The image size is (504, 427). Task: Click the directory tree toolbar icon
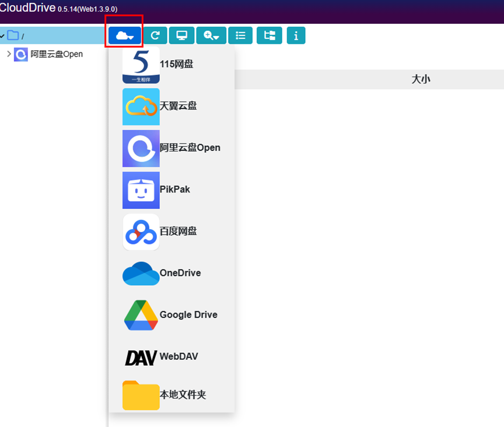pyautogui.click(x=269, y=36)
